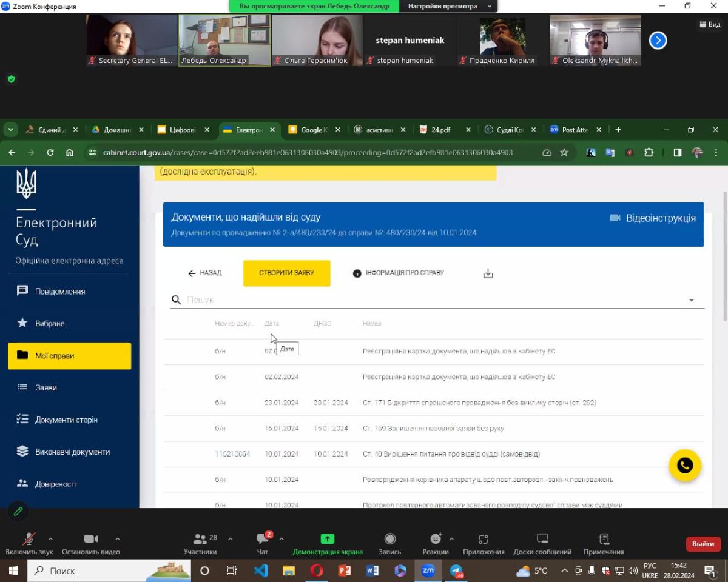
Task: Click the Пошук search field
Action: point(425,300)
